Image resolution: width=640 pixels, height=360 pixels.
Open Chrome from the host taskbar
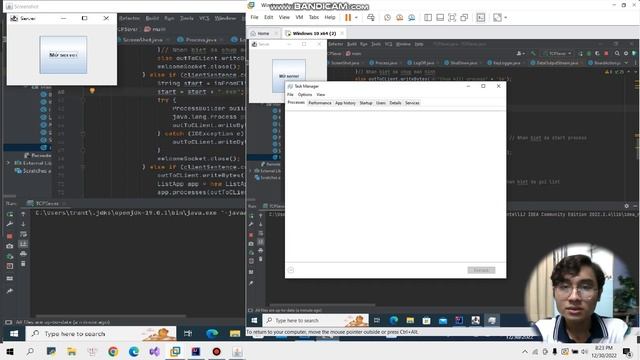113,351
